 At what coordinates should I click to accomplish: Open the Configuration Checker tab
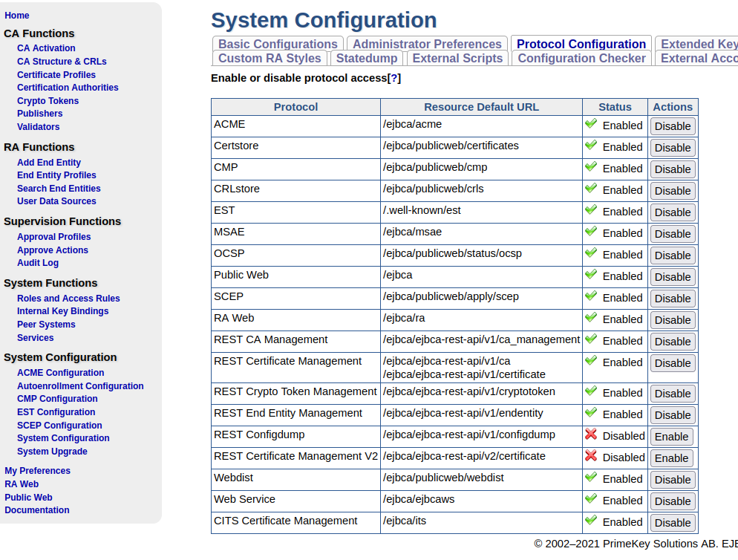[581, 58]
